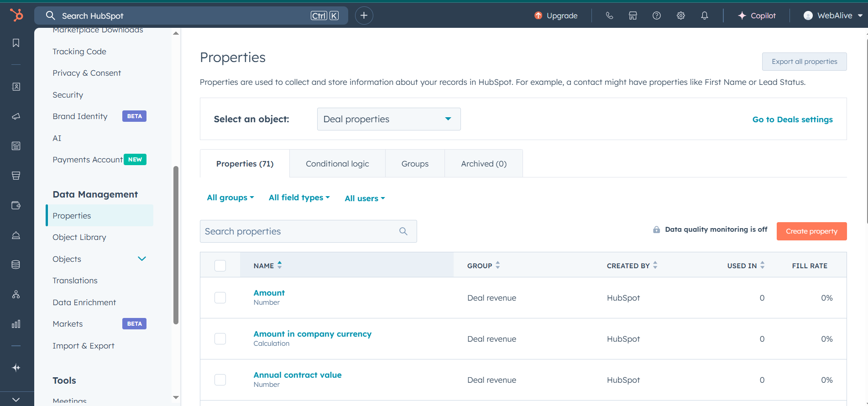Viewport: 868px width, 406px height.
Task: Sort the table by the NAME column
Action: [x=267, y=265]
